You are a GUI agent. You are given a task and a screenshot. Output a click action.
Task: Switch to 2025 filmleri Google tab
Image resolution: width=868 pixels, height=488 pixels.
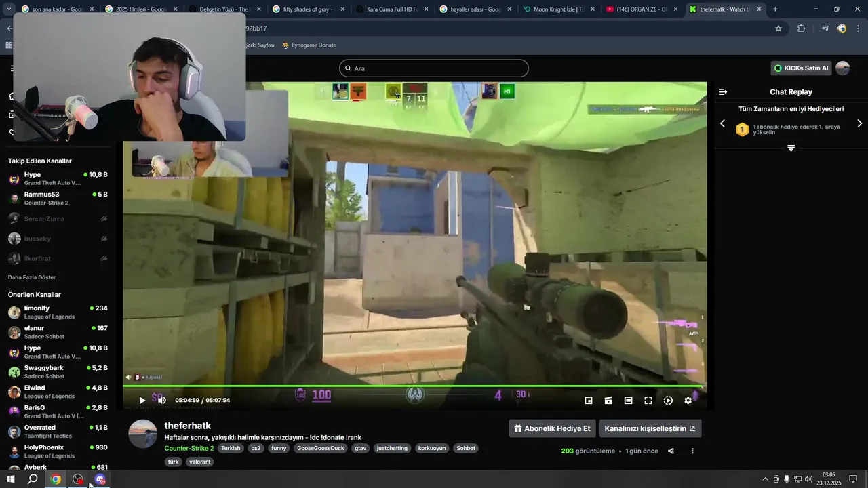[141, 9]
